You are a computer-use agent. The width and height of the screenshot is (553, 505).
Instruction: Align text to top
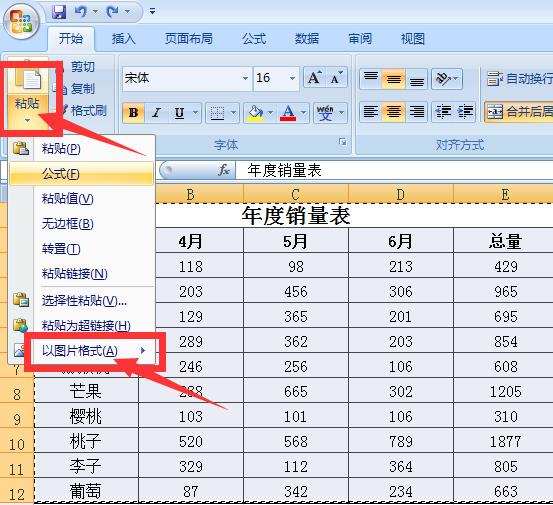point(371,78)
